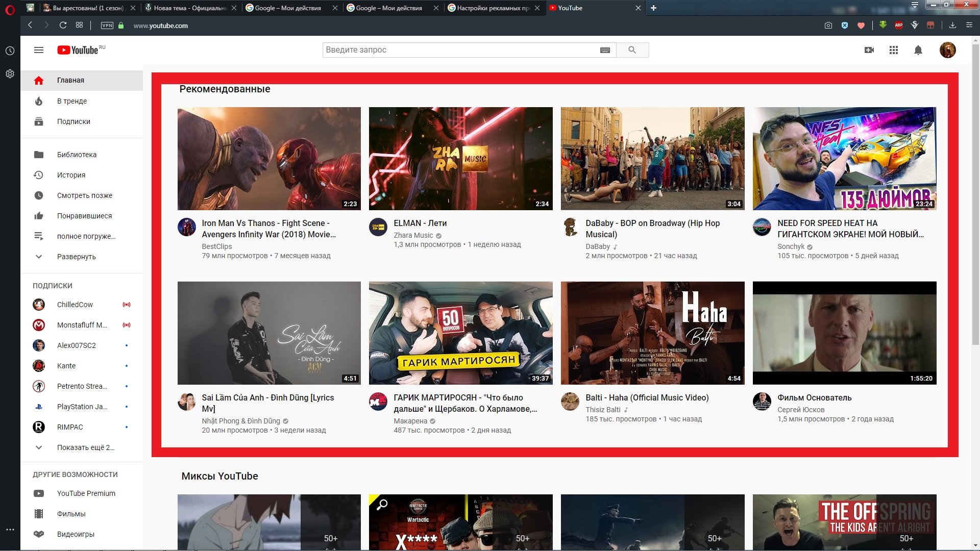The height and width of the screenshot is (551, 980).
Task: Click the search magnifier button
Action: coord(632,50)
